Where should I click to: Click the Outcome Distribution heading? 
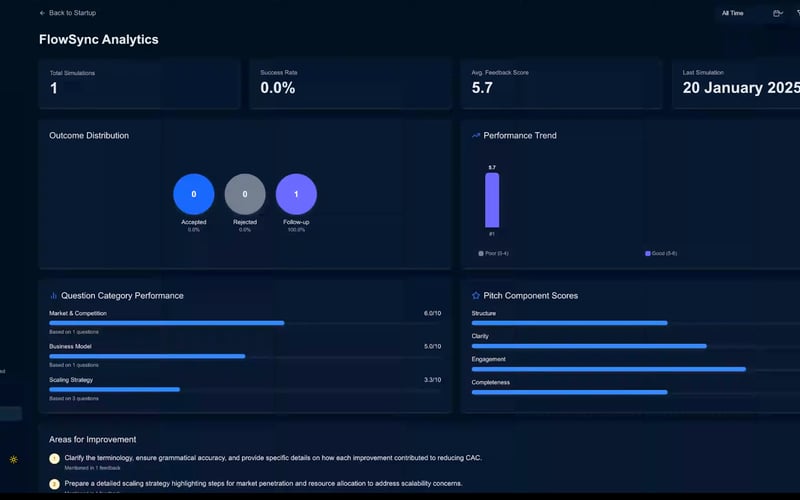(89, 135)
